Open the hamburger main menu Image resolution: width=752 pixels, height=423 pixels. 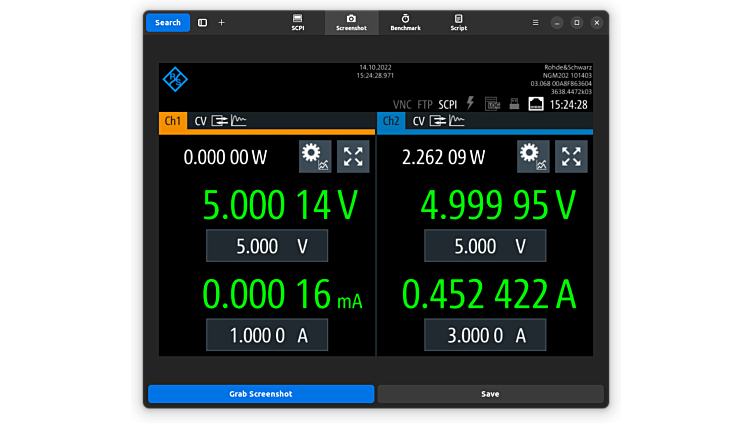[x=535, y=22]
